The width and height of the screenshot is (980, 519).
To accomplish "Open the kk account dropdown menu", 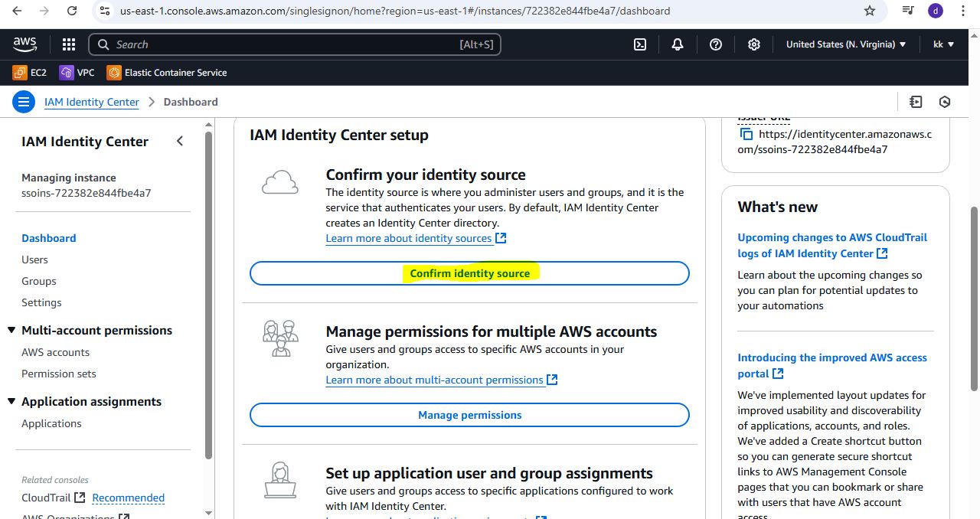I will point(943,44).
